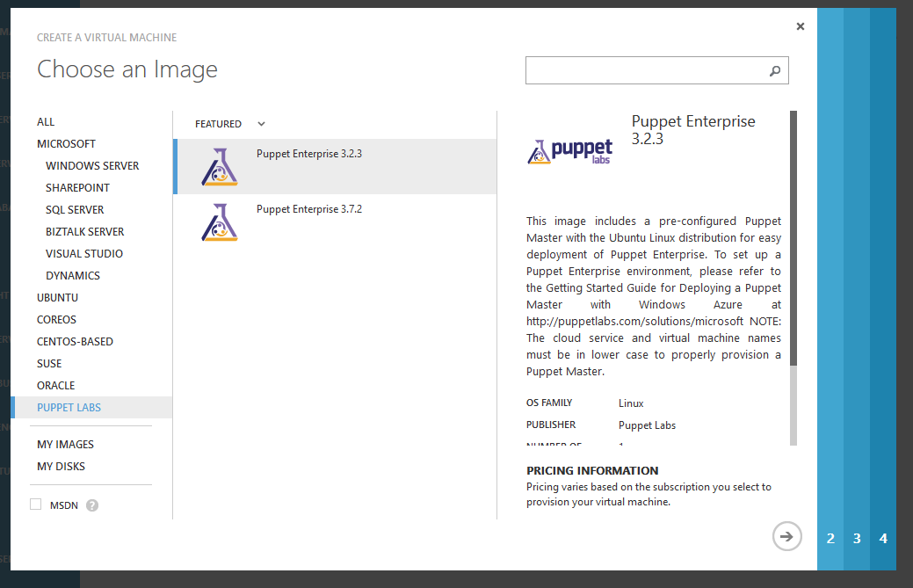Go to next step with arrow button
The width and height of the screenshot is (913, 588).
pos(786,536)
